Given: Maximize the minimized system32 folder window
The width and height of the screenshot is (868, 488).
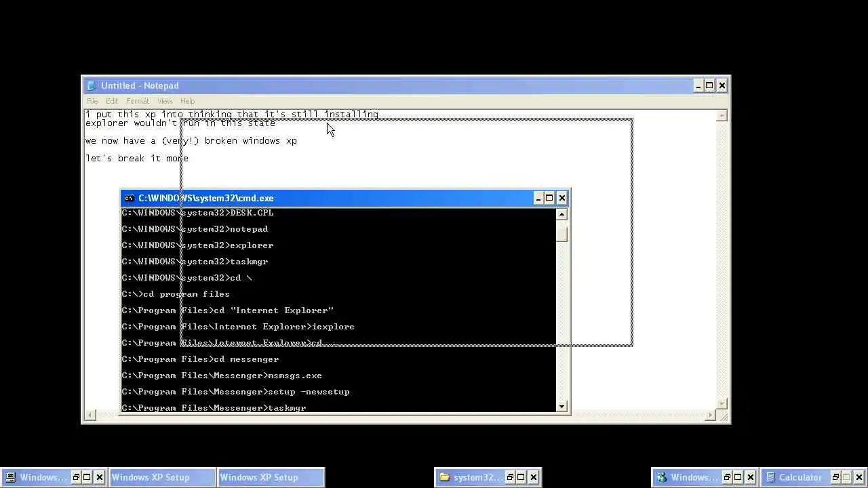Looking at the screenshot, I should tap(521, 477).
